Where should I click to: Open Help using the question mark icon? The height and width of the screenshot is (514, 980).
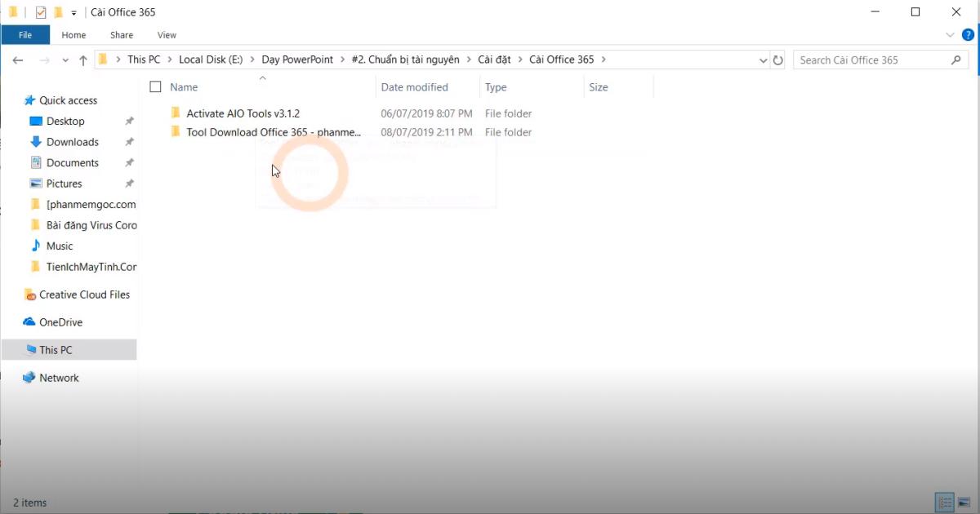[x=969, y=35]
